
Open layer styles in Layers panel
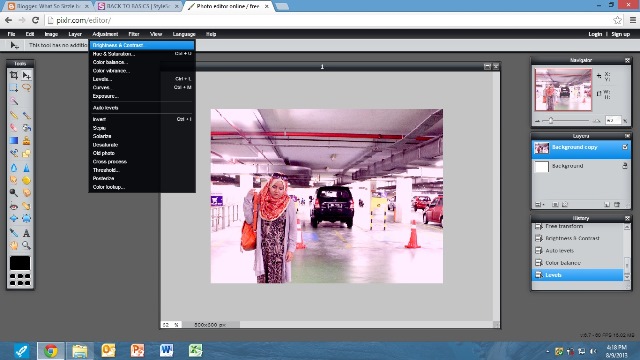pyautogui.click(x=565, y=204)
